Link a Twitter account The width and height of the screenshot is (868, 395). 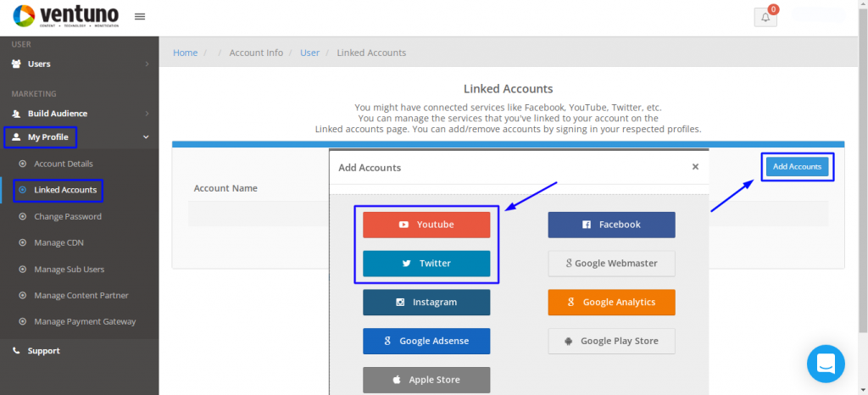pyautogui.click(x=426, y=264)
